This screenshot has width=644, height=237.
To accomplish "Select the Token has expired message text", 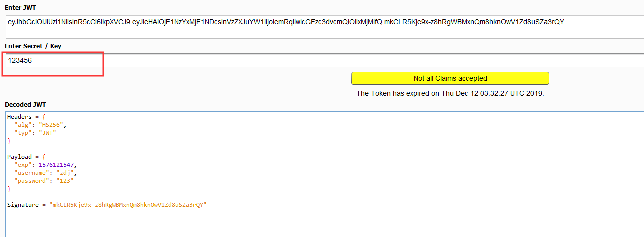I will [x=450, y=93].
